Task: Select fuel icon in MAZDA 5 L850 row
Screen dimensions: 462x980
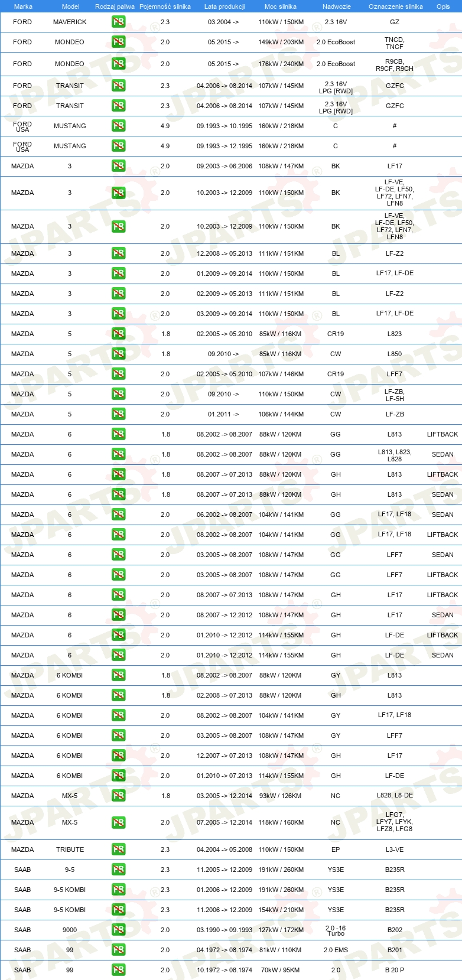Action: click(x=118, y=354)
